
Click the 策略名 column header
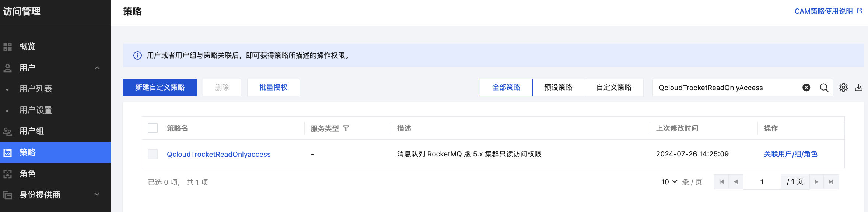click(177, 128)
